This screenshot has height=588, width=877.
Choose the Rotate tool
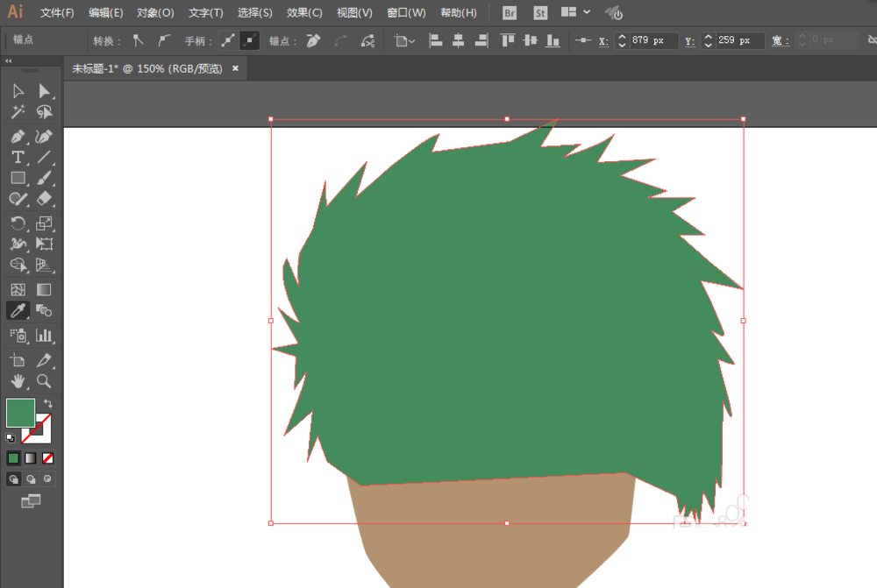[18, 223]
